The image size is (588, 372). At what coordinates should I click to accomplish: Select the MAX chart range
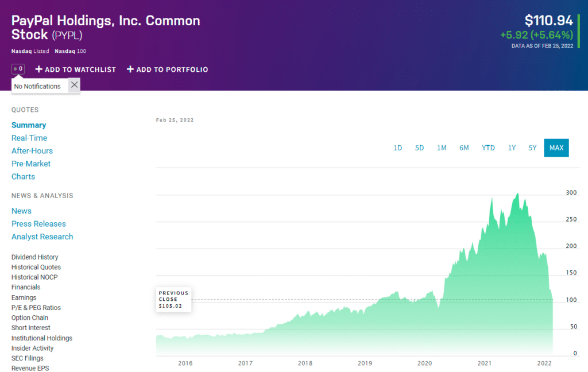(556, 148)
